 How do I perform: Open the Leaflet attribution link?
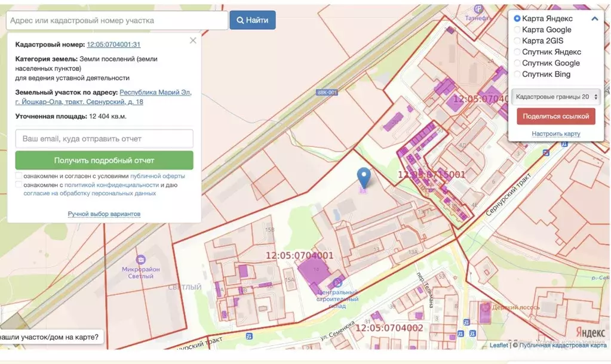[x=499, y=346]
